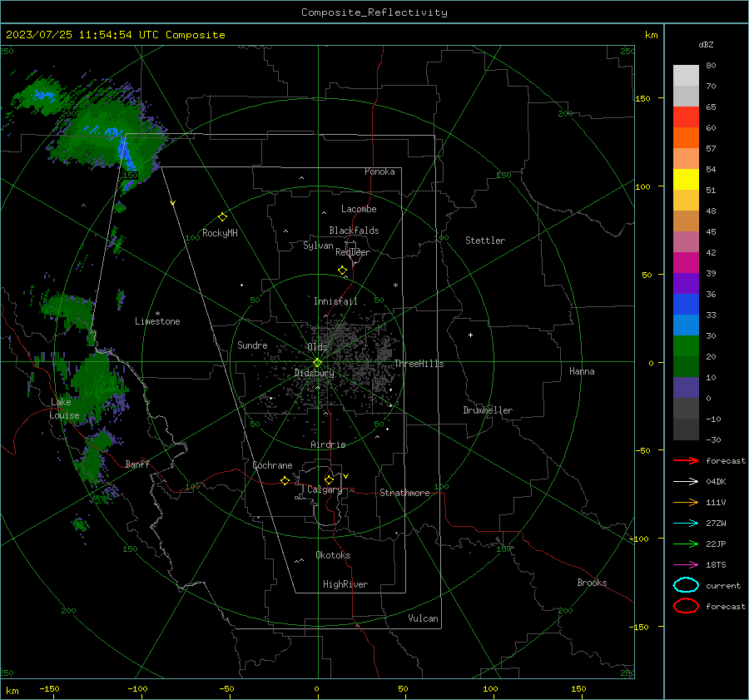Click the Blackfalds label
This screenshot has width=749, height=700.
[354, 231]
